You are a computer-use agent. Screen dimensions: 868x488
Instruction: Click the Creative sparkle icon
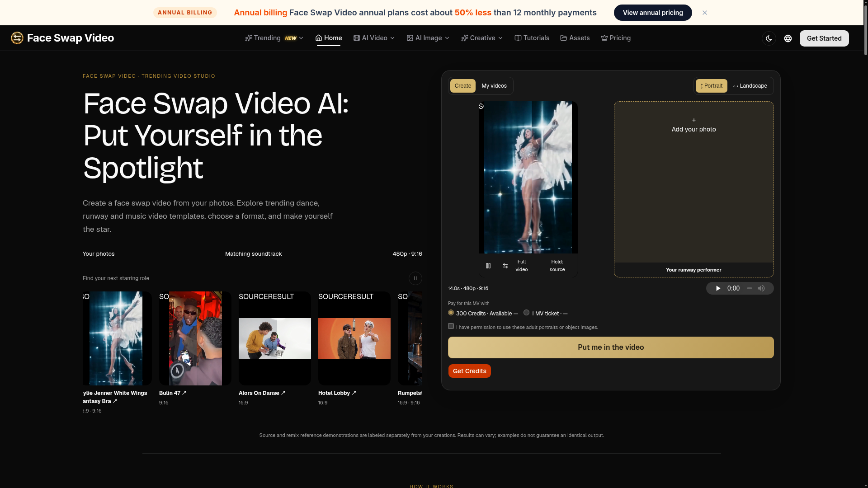465,38
